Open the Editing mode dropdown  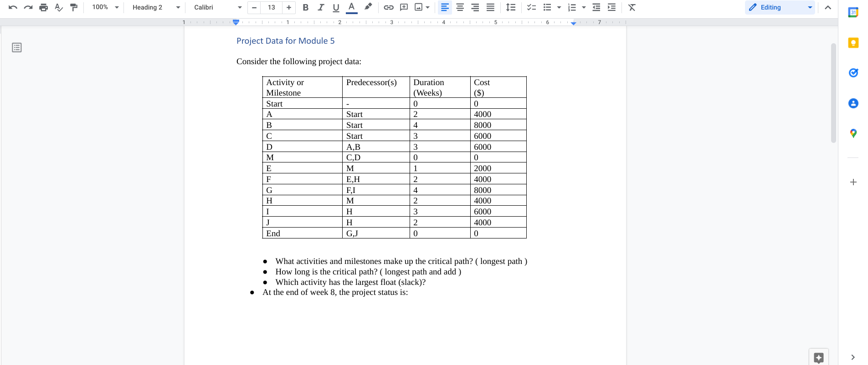pyautogui.click(x=780, y=7)
